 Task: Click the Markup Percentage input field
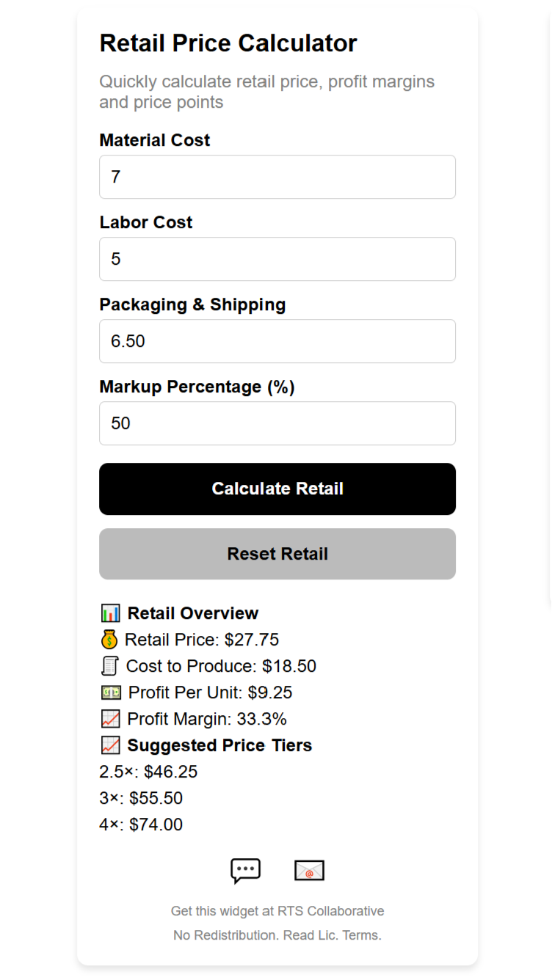277,423
